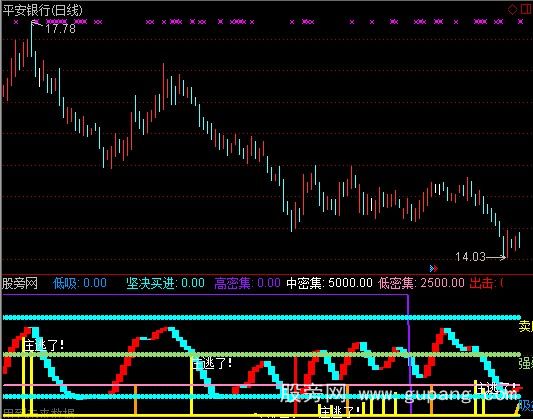Click the 平安银行(日线) chart title

(42, 10)
